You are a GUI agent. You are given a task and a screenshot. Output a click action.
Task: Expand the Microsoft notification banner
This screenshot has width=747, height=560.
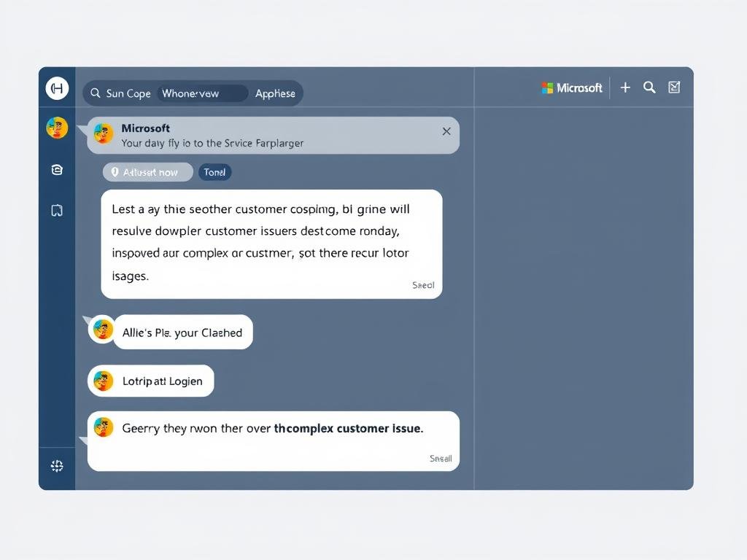click(x=270, y=135)
